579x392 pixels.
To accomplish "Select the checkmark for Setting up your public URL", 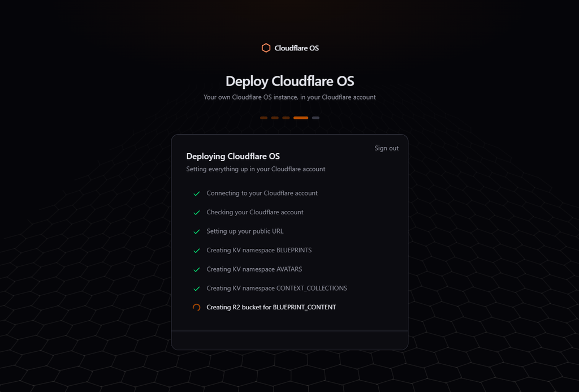I will coord(197,232).
